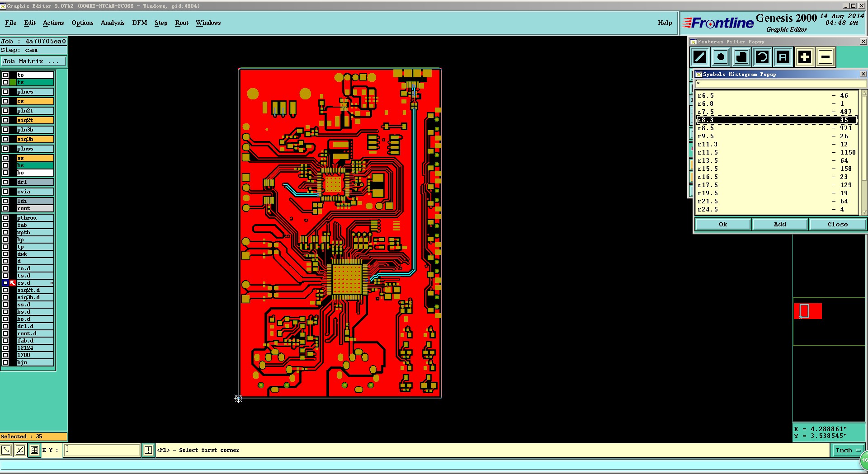Select histogram row r15.5
Image resolution: width=868 pixels, height=474 pixels.
click(x=777, y=169)
